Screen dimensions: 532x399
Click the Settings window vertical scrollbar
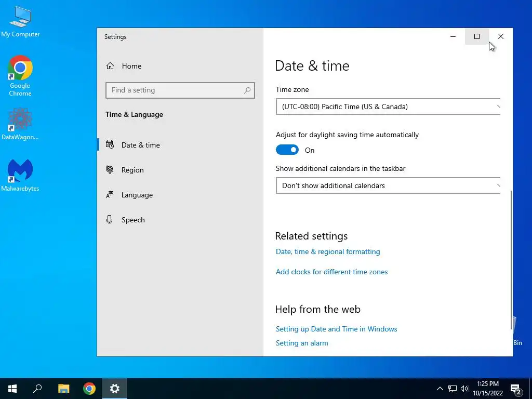click(511, 260)
